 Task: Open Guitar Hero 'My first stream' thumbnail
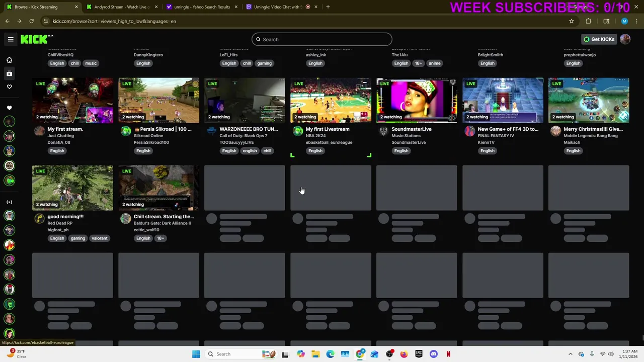pyautogui.click(x=72, y=100)
